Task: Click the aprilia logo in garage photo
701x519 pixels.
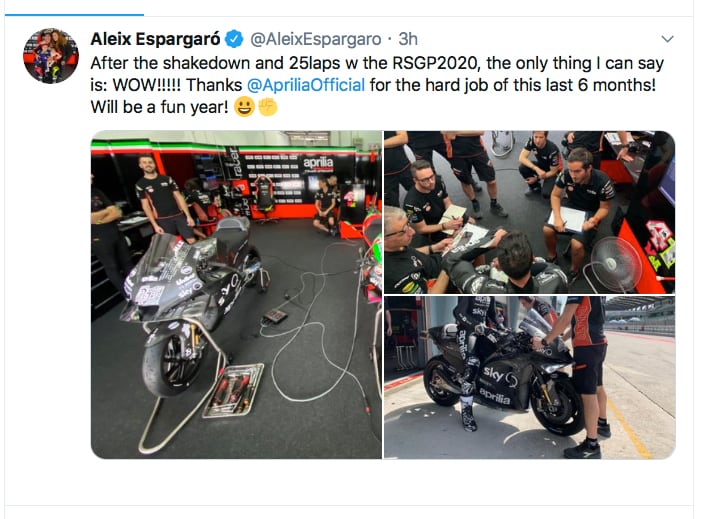Action: [x=318, y=163]
